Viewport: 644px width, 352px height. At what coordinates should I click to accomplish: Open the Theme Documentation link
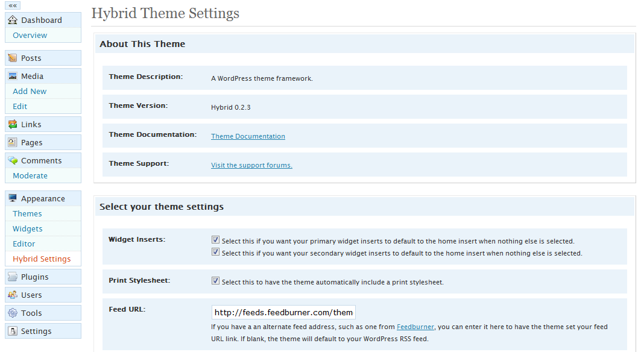click(x=248, y=136)
